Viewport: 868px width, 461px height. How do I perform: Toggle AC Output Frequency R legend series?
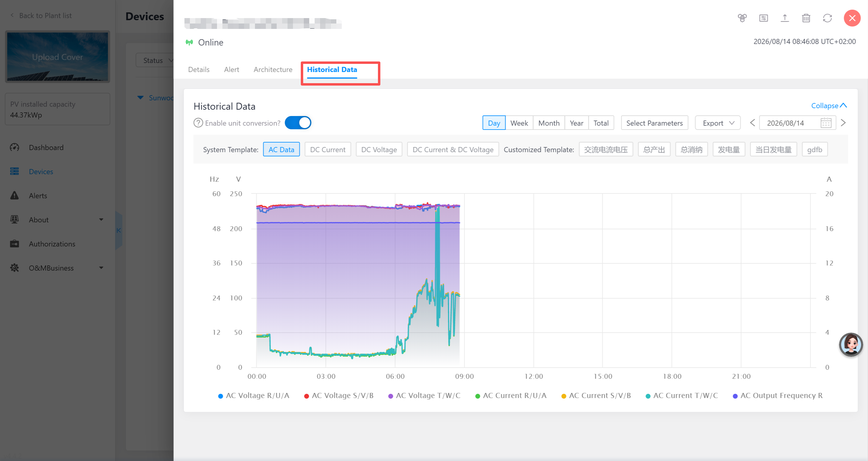click(x=778, y=396)
